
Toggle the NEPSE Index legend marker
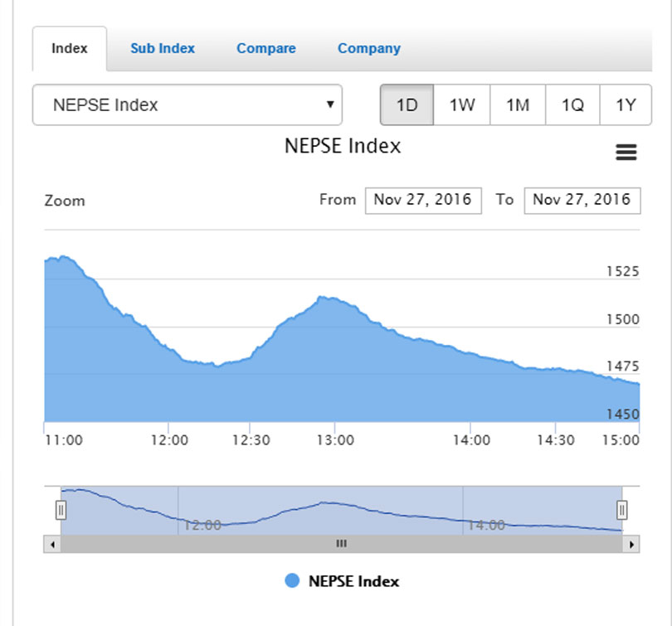coord(292,581)
